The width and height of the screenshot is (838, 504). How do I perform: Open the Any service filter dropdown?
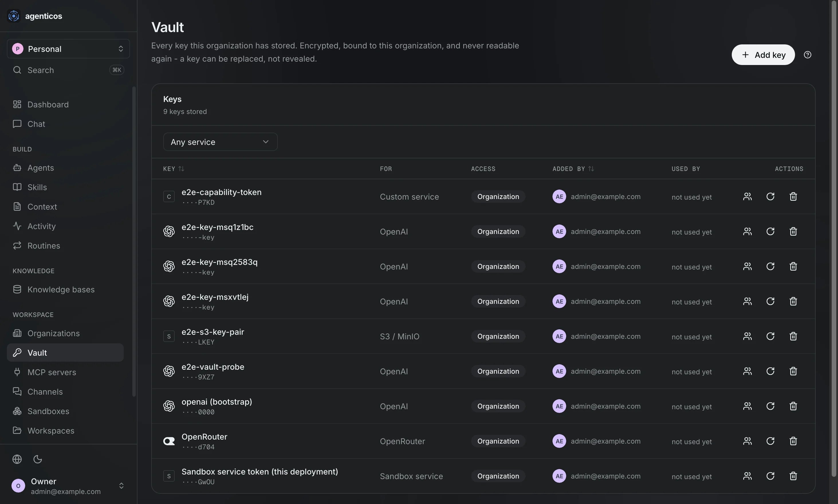pyautogui.click(x=220, y=142)
